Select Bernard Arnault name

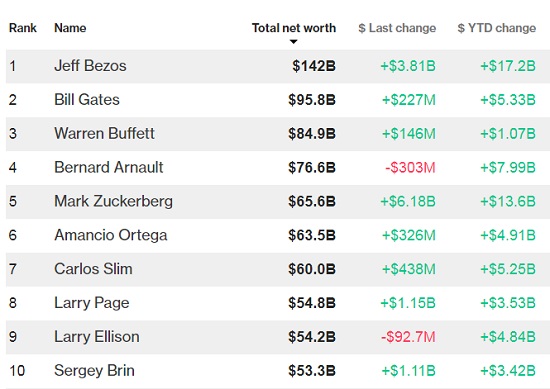pyautogui.click(x=109, y=167)
